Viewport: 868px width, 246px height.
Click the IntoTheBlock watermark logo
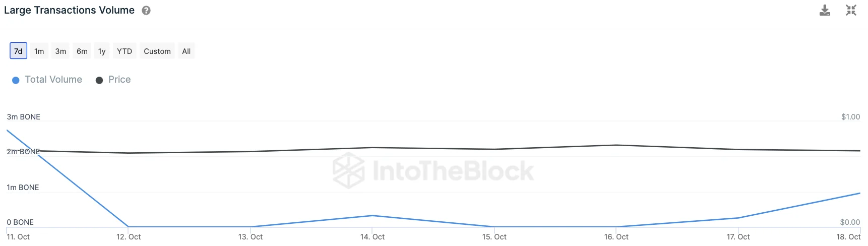(x=433, y=170)
